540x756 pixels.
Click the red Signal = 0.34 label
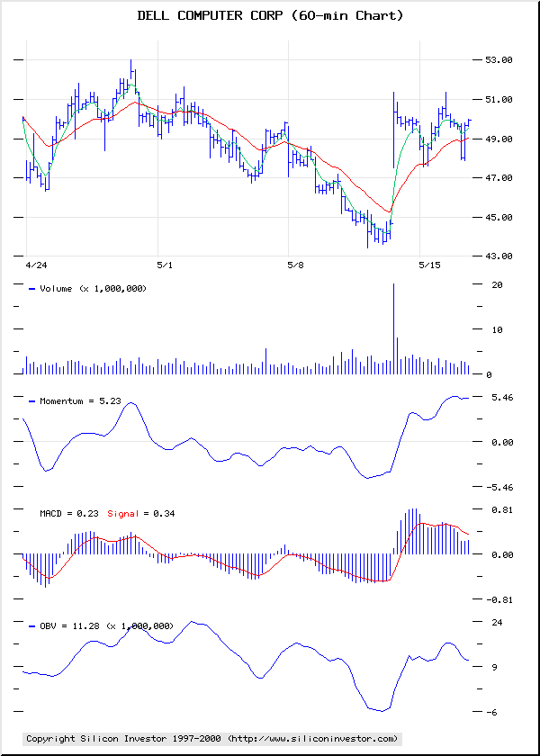point(140,514)
